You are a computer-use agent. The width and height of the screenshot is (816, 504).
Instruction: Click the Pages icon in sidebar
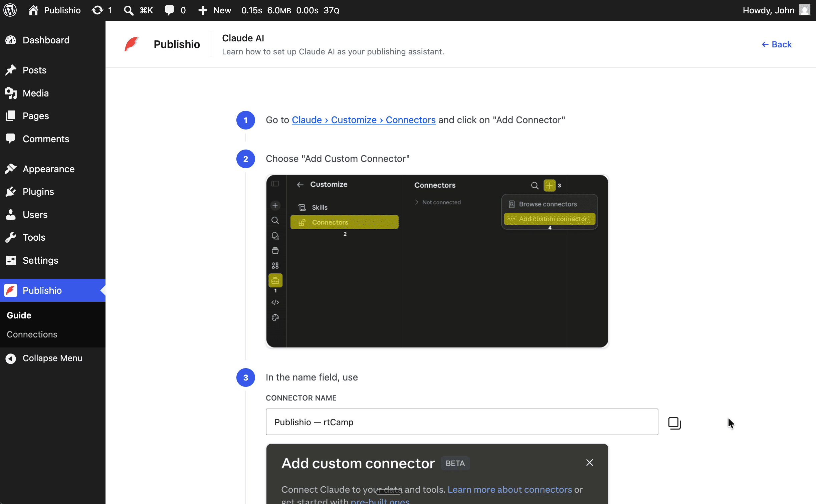tap(11, 116)
